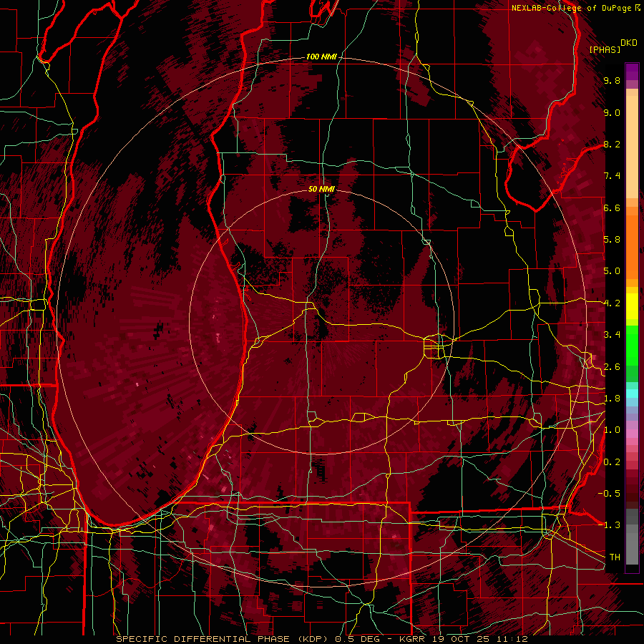644x644 pixels.
Task: Click the 4.2 value on the scale
Action: (612, 303)
